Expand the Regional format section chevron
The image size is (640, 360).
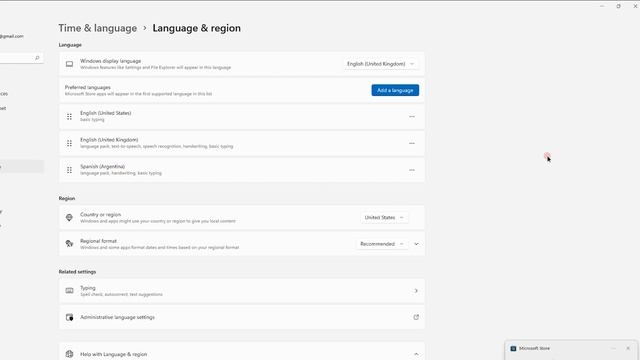416,244
